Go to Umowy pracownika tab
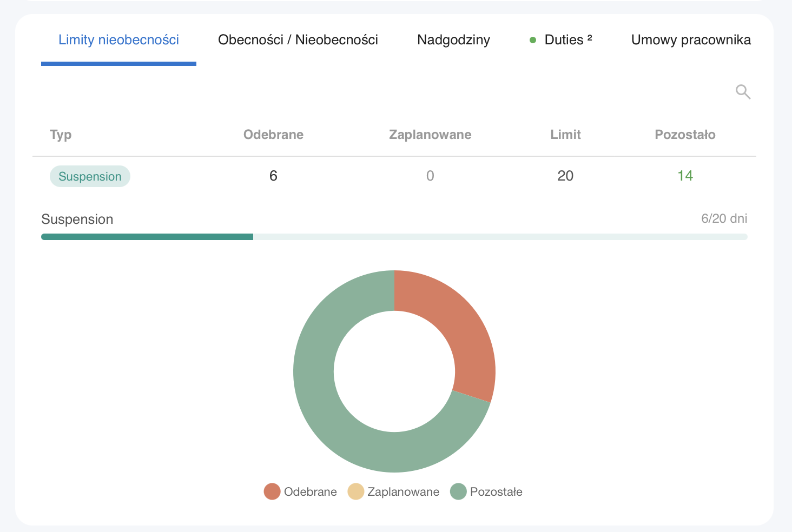Viewport: 792px width, 532px height. [x=691, y=40]
